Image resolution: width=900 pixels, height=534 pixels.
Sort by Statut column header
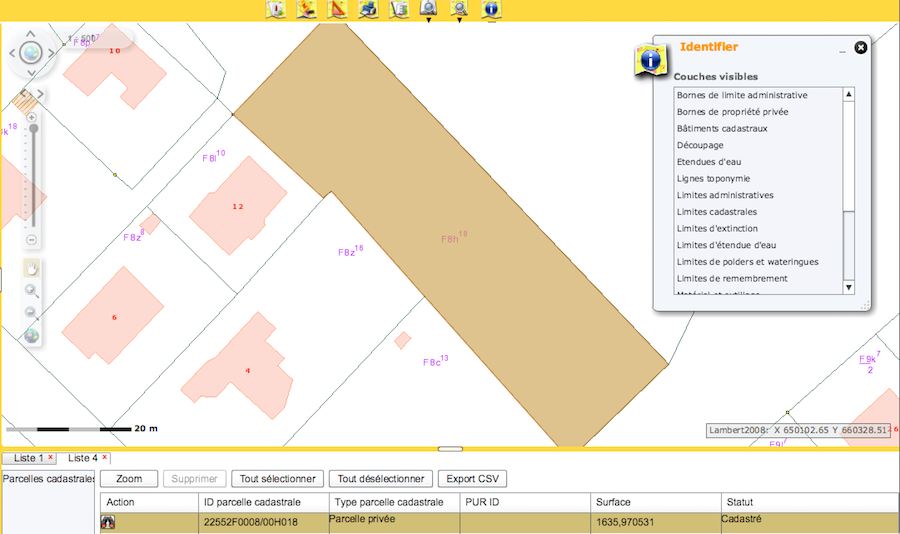click(x=810, y=502)
